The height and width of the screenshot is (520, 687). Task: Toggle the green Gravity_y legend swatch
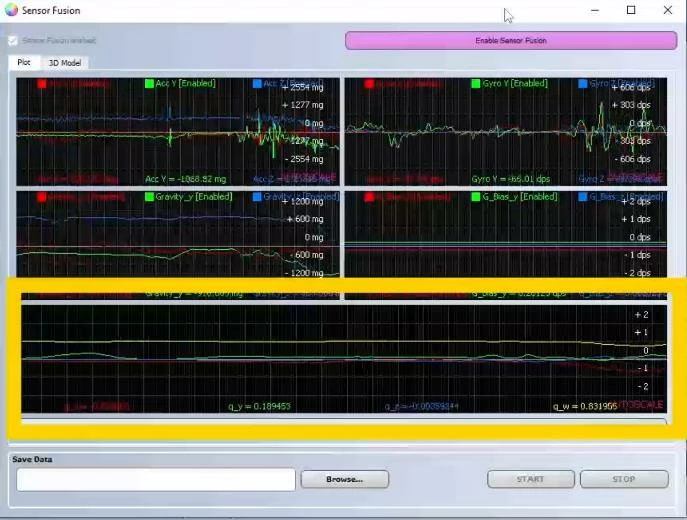[x=149, y=197]
